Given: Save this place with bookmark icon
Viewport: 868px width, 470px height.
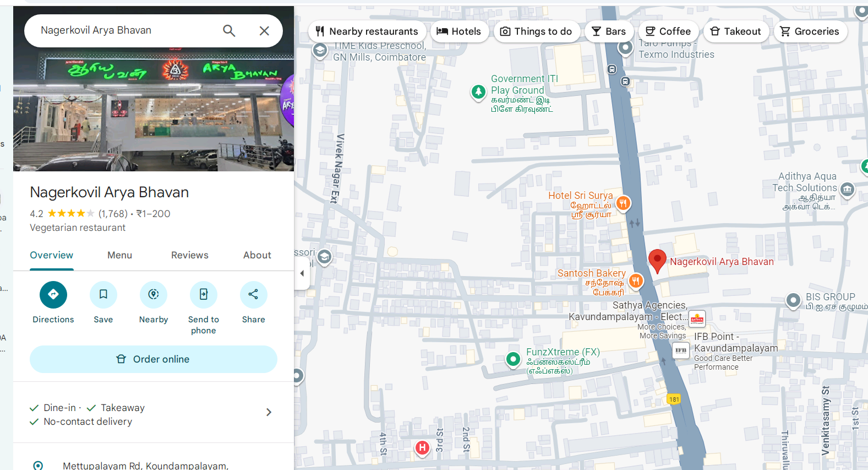Looking at the screenshot, I should 103,295.
